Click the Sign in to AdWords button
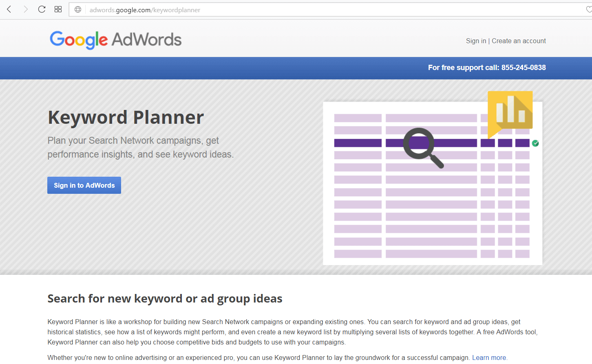This screenshot has width=592, height=364. pyautogui.click(x=84, y=185)
